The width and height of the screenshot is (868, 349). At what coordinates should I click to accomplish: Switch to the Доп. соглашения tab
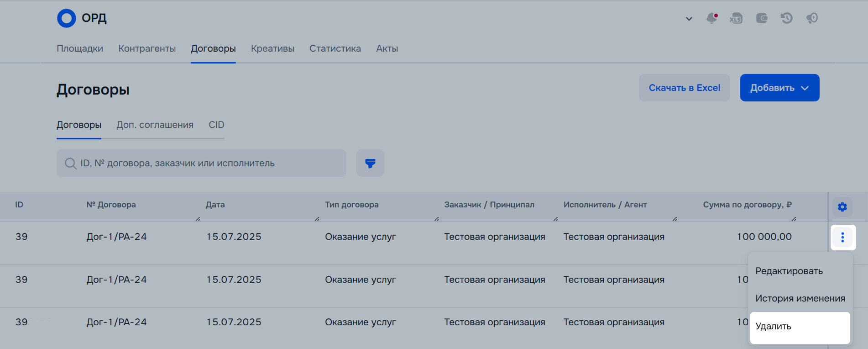click(x=155, y=125)
